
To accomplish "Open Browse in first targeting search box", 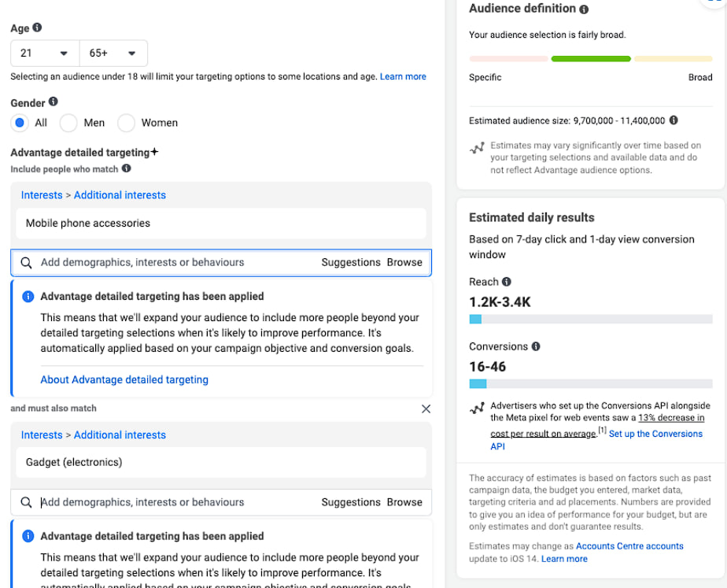I will 404,262.
